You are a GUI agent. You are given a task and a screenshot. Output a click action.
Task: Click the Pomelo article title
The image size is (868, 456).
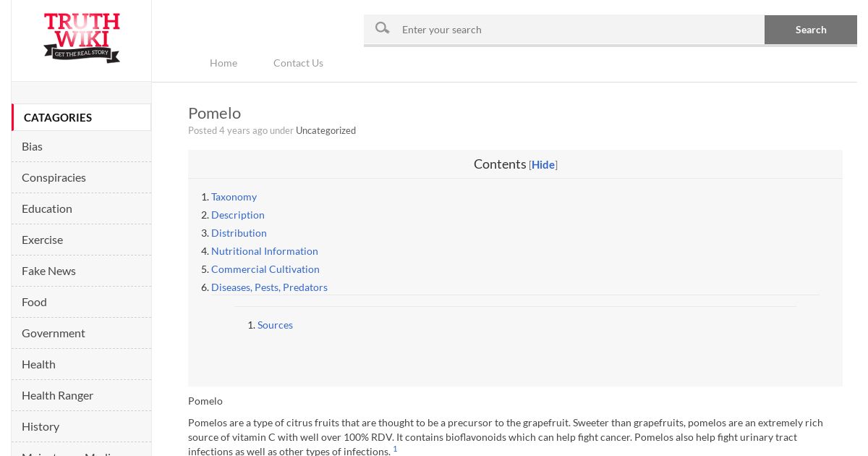click(x=214, y=113)
